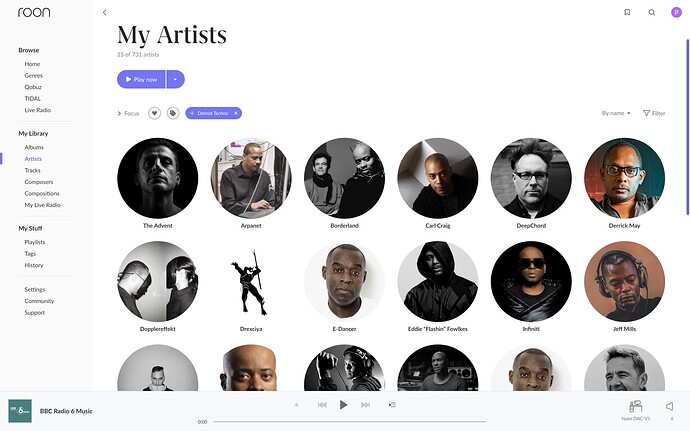Open Albums in My Library sidebar
This screenshot has width=690, height=431.
click(34, 147)
